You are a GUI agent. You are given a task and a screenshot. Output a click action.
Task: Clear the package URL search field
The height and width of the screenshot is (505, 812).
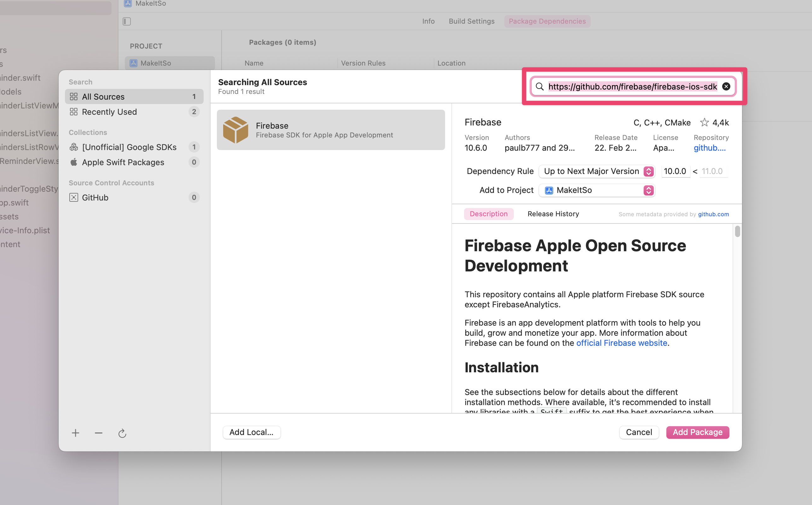[x=726, y=86]
